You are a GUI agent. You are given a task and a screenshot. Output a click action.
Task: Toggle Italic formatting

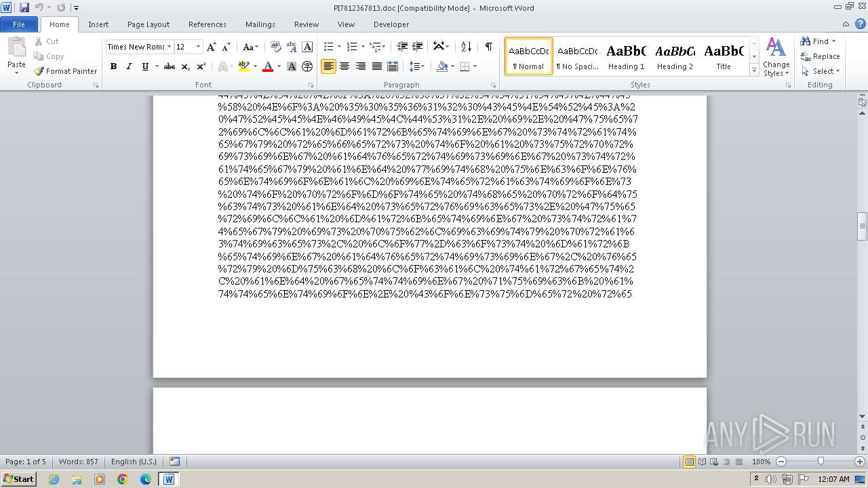[x=129, y=66]
